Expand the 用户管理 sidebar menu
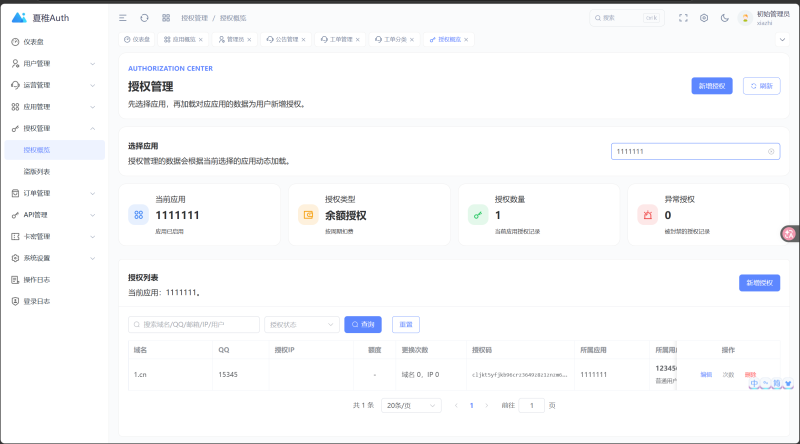Screen dimensions: 800x444 pos(54,64)
